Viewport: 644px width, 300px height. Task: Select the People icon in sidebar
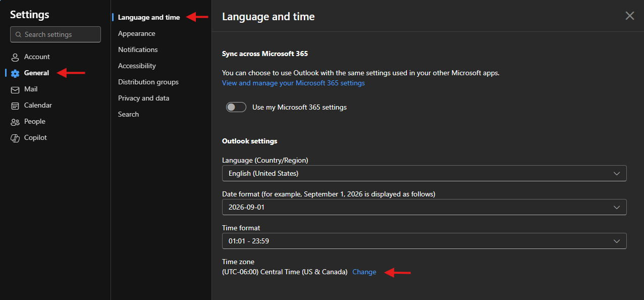15,122
